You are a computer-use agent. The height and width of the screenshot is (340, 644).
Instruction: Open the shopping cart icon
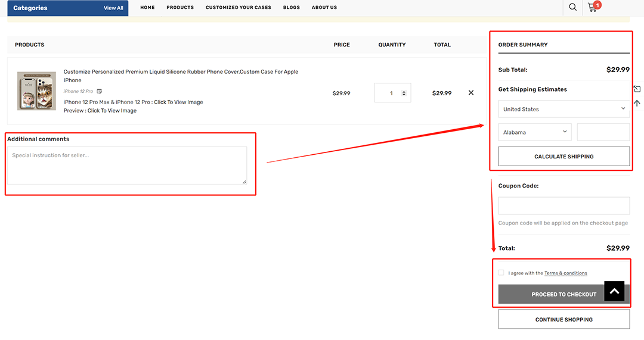[x=592, y=8]
